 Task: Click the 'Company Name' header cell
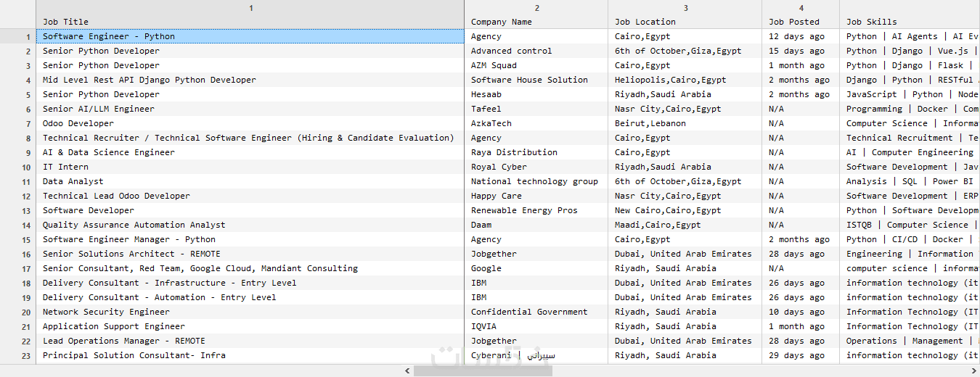click(536, 22)
